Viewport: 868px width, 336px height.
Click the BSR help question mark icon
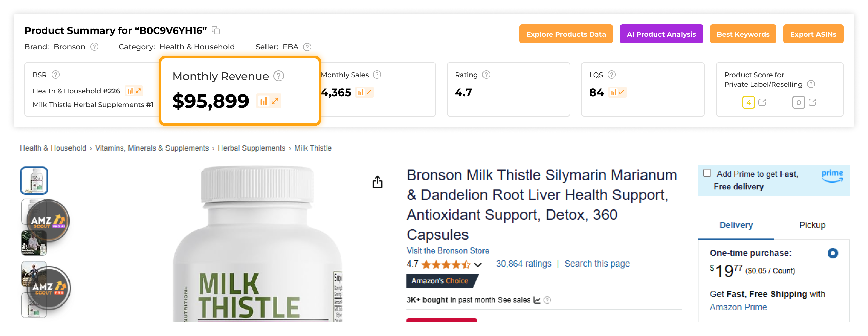(56, 75)
